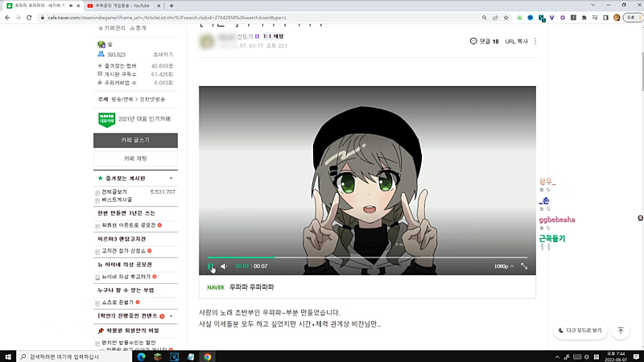Go back to the previous page
The image size is (644, 362).
[x=7, y=18]
